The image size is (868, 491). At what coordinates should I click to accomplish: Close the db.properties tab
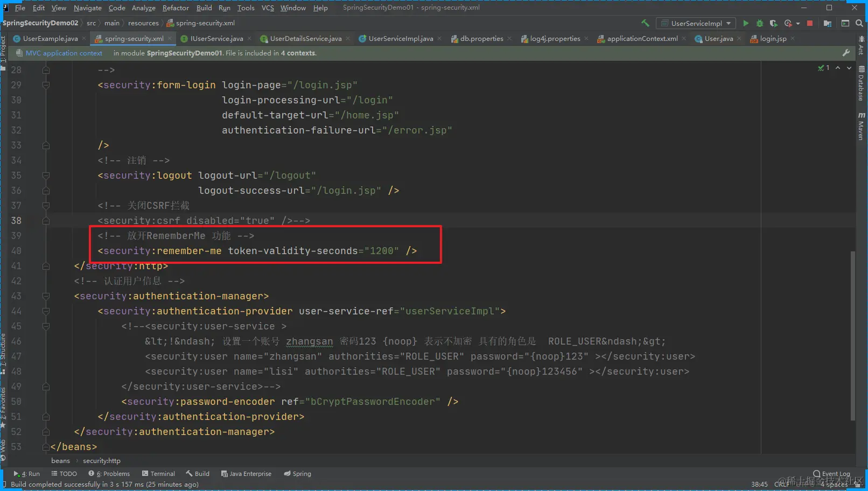tap(509, 38)
